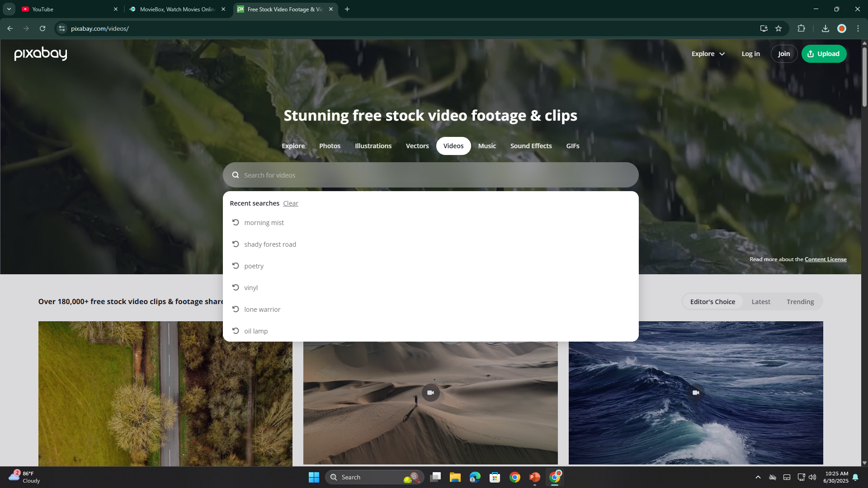
Task: Click the active Videos tab
Action: 453,146
